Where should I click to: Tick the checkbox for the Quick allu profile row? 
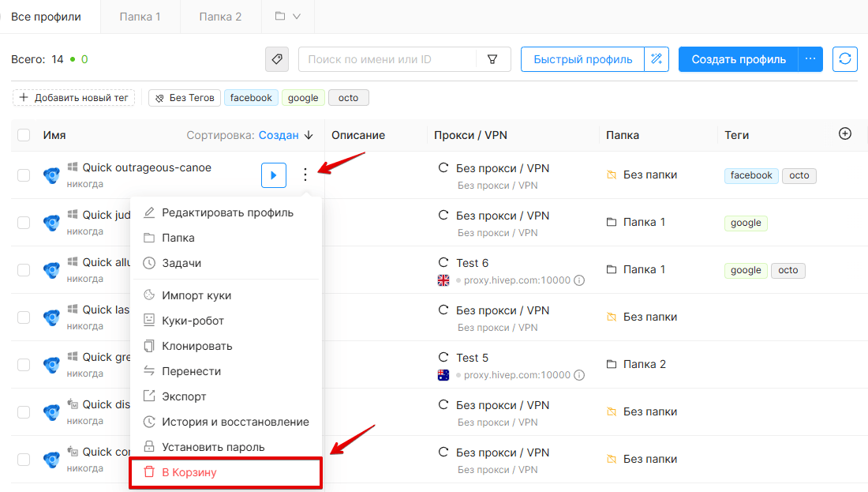24,270
